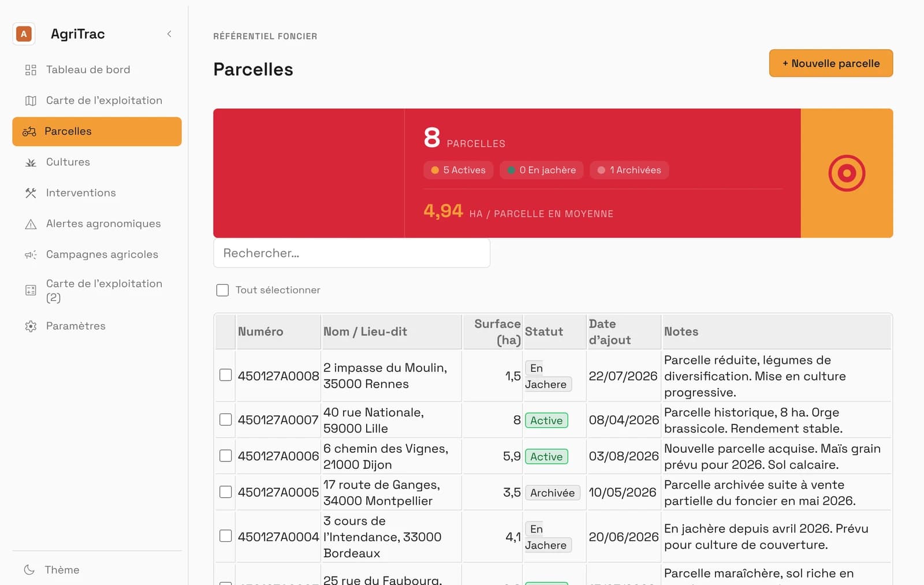Tick the checkbox for parcel 450127A0007
924x585 pixels.
click(x=226, y=420)
